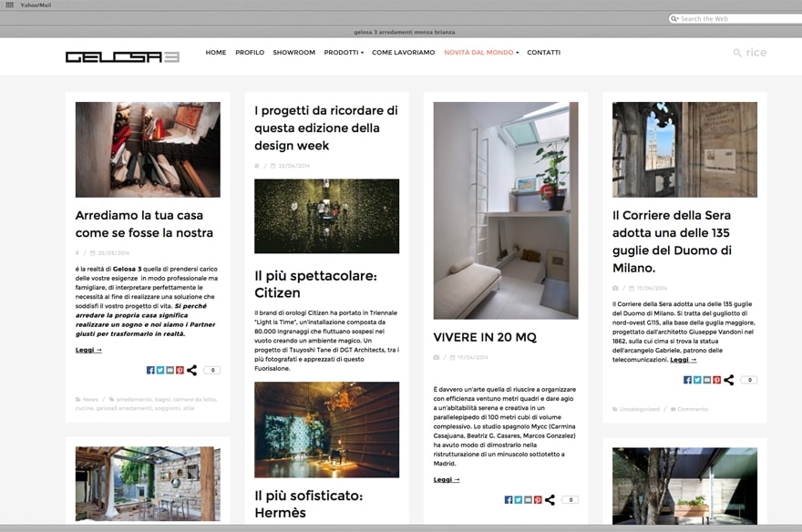
Task: Click Leggi link under Vivere in 20 MQ
Action: pyautogui.click(x=446, y=479)
